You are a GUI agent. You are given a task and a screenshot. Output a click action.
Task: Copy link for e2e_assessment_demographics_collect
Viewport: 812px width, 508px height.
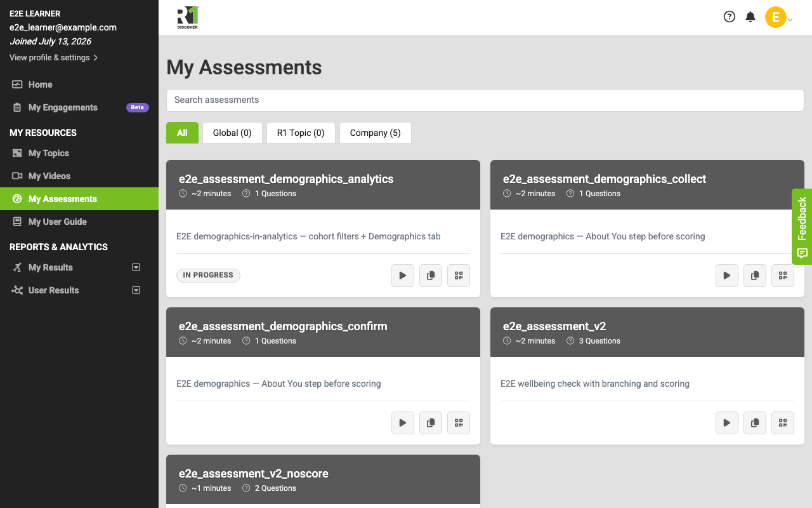[x=755, y=276]
